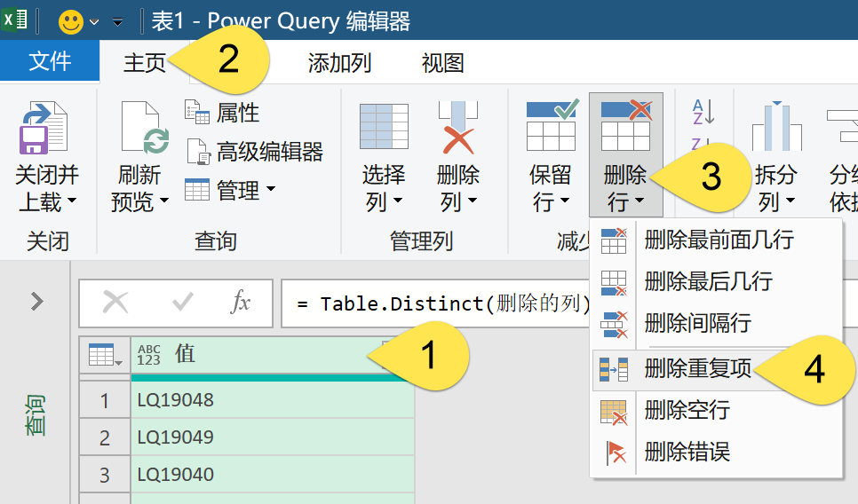Image resolution: width=858 pixels, height=504 pixels.
Task: Select row number 1
Action: 105,401
